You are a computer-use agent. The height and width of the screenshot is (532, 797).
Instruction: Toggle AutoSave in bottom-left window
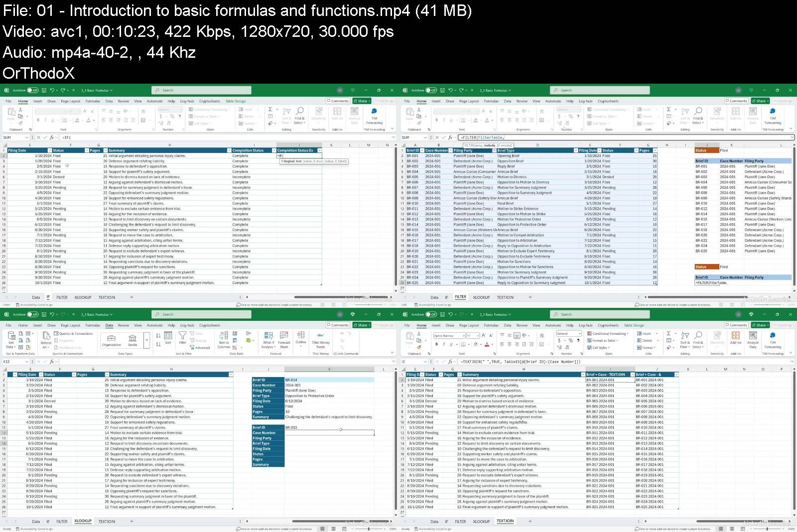click(32, 314)
